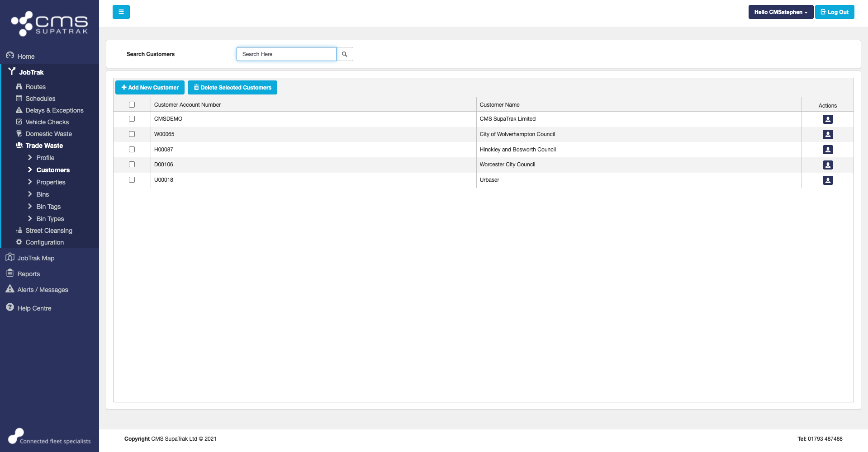Check the U00018 customer row checkbox
Viewport: 868px width, 452px height.
(132, 180)
